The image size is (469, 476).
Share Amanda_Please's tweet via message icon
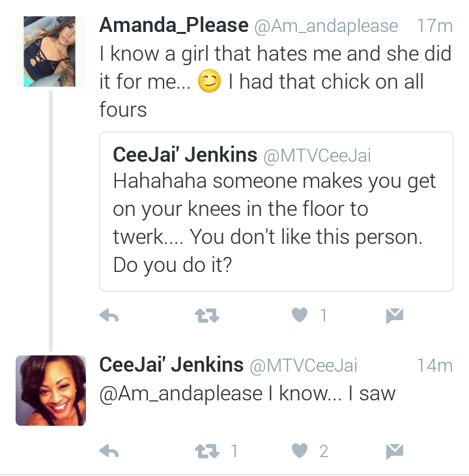tap(395, 316)
